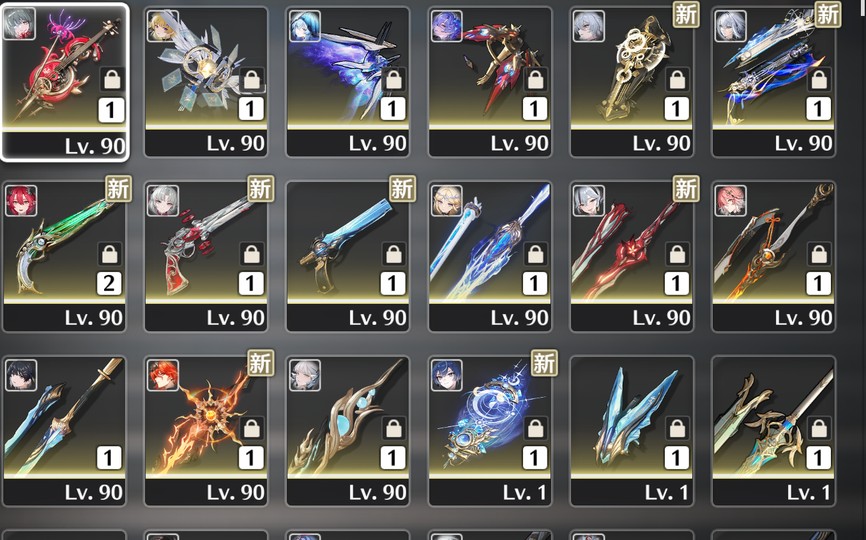
Task: Click blonde character portrait on crystal wing weapon
Action: click(163, 26)
